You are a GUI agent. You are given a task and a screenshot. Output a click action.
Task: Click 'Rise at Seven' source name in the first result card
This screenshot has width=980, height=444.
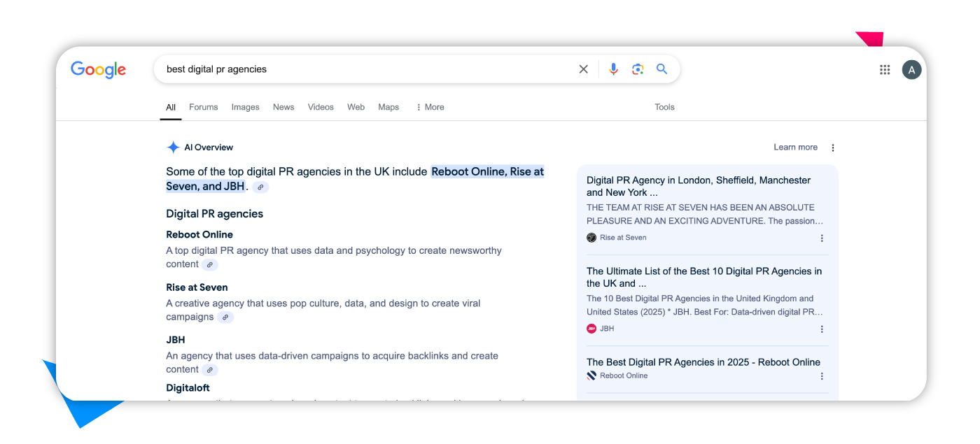point(623,238)
